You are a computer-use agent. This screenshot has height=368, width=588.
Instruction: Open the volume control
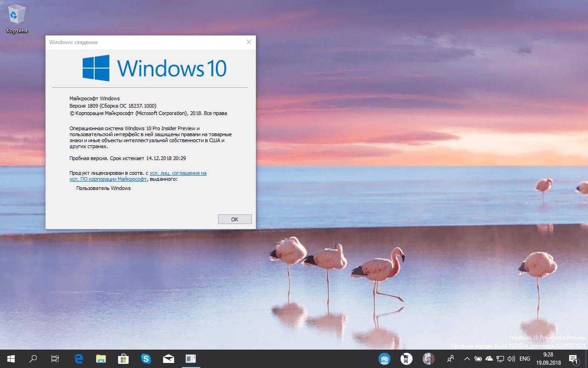coord(511,359)
